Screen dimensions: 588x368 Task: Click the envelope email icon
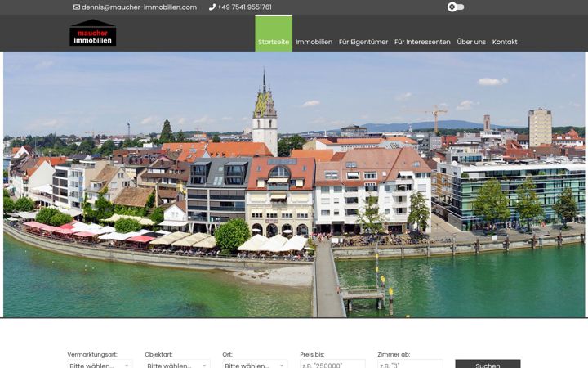pos(77,7)
